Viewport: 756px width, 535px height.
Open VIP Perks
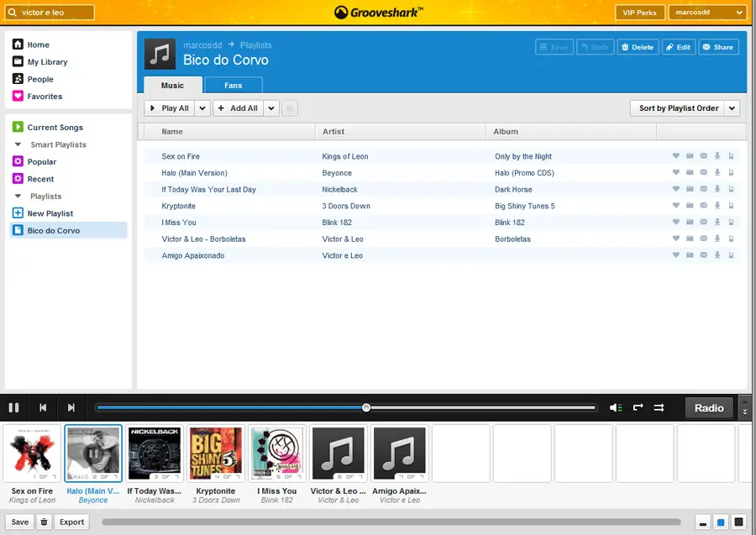pos(640,13)
